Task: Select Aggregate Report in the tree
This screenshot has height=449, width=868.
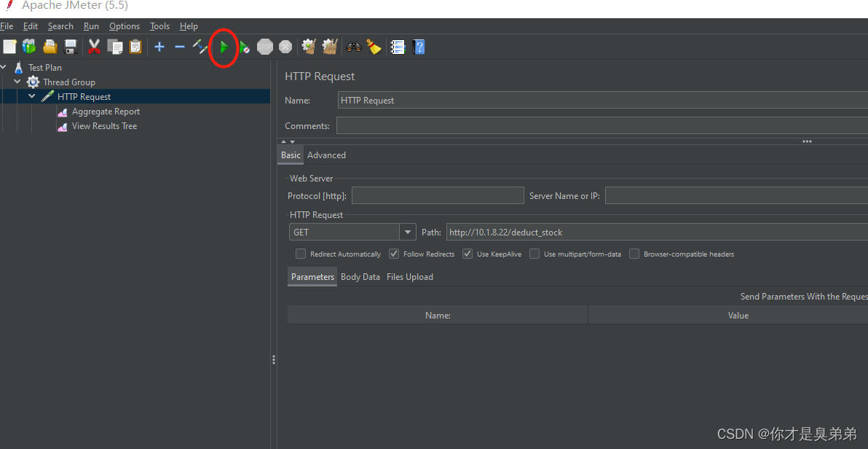Action: tap(106, 112)
